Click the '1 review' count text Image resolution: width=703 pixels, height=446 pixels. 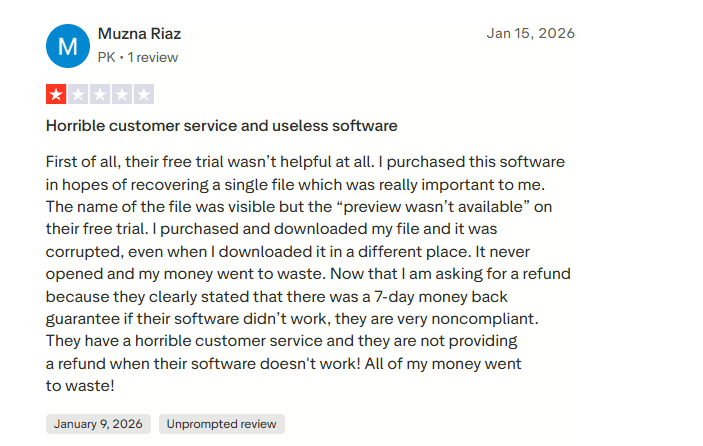[x=152, y=57]
